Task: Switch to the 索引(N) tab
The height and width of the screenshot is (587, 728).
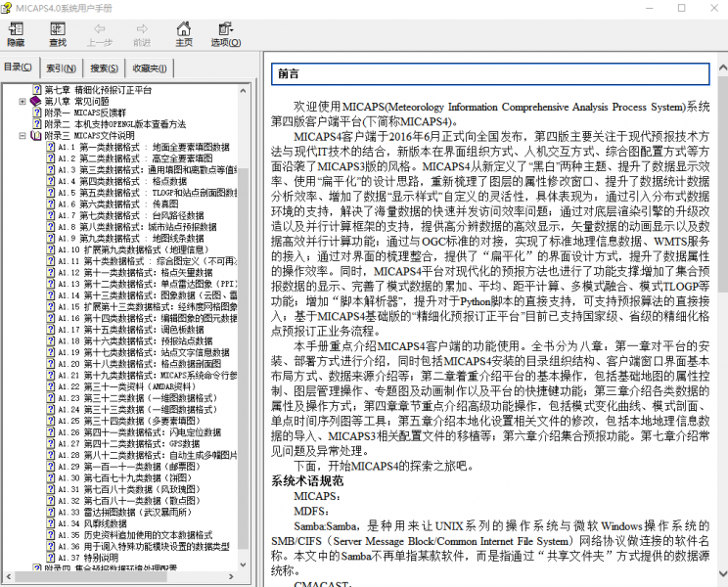Action: click(x=61, y=68)
